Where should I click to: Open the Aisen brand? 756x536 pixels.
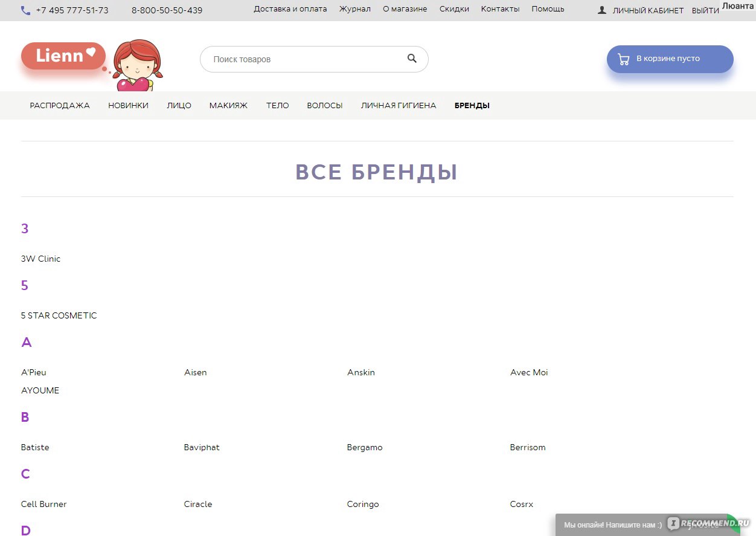click(196, 372)
